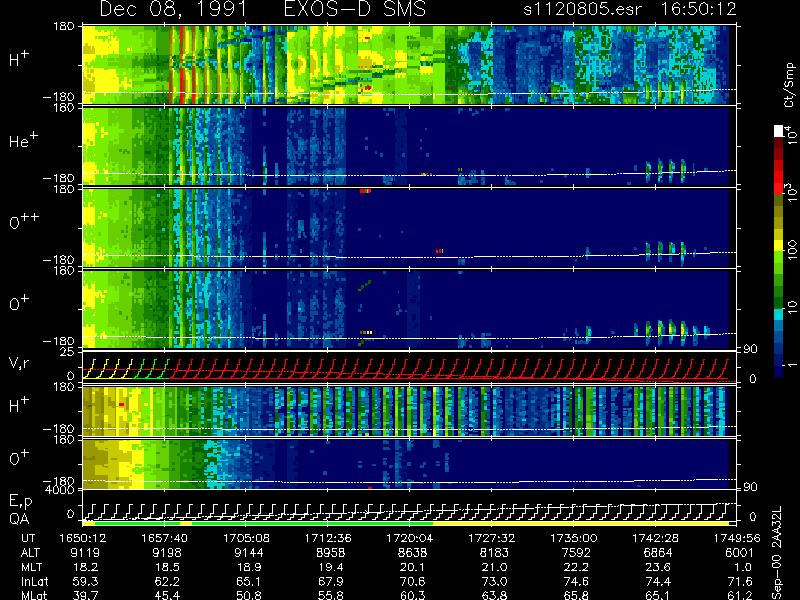Click MLT value "1.0"

point(745,567)
